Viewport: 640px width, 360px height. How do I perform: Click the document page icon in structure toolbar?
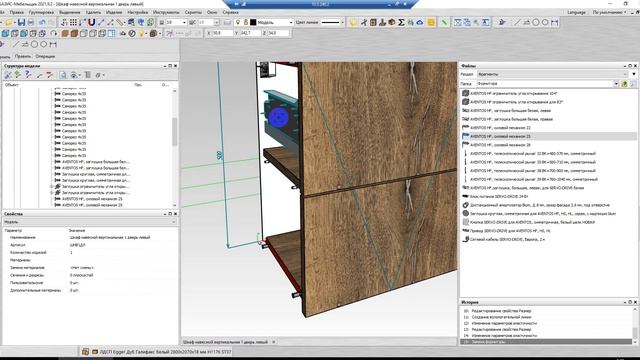point(63,75)
